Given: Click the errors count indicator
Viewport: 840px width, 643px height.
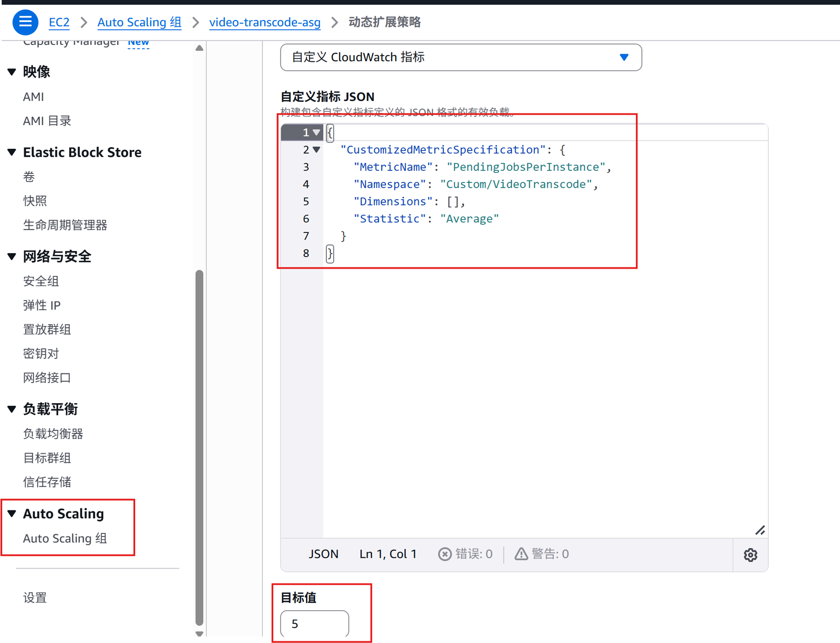Looking at the screenshot, I should point(465,554).
